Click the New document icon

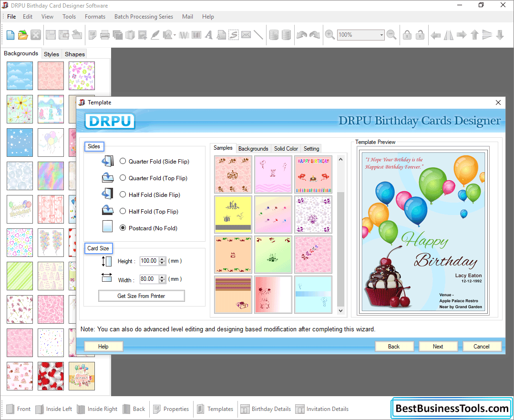10,35
